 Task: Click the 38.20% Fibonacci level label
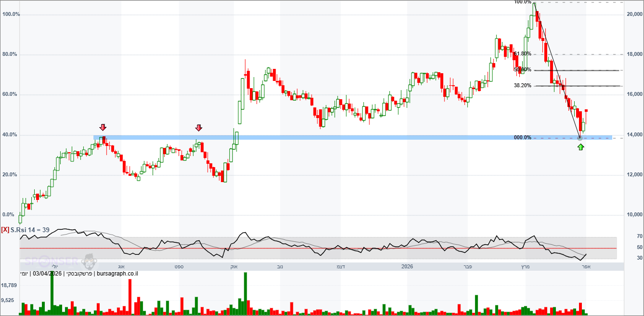(x=523, y=85)
